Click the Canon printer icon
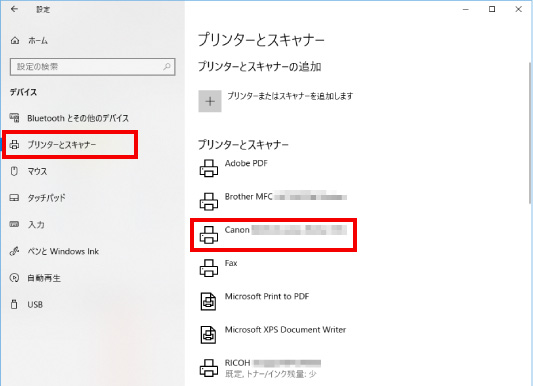This screenshot has height=386, width=533. pyautogui.click(x=208, y=235)
